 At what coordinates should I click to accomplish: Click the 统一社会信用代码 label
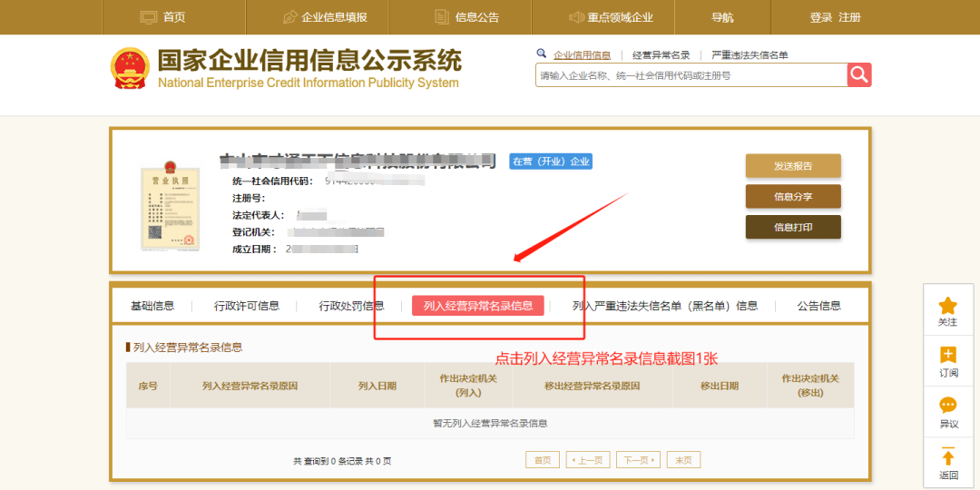[272, 181]
